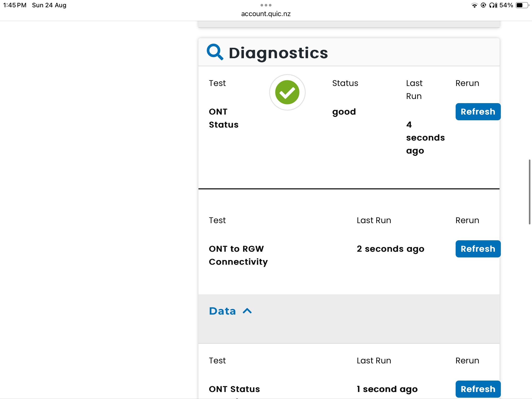Click the Diagnostics heading text
Screen dimensions: 532x399
pos(278,53)
